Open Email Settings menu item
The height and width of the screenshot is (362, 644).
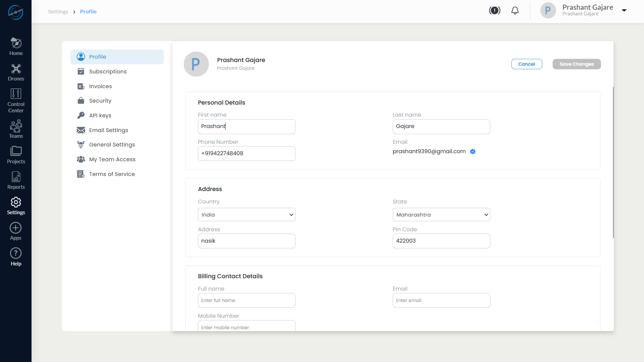tap(108, 130)
